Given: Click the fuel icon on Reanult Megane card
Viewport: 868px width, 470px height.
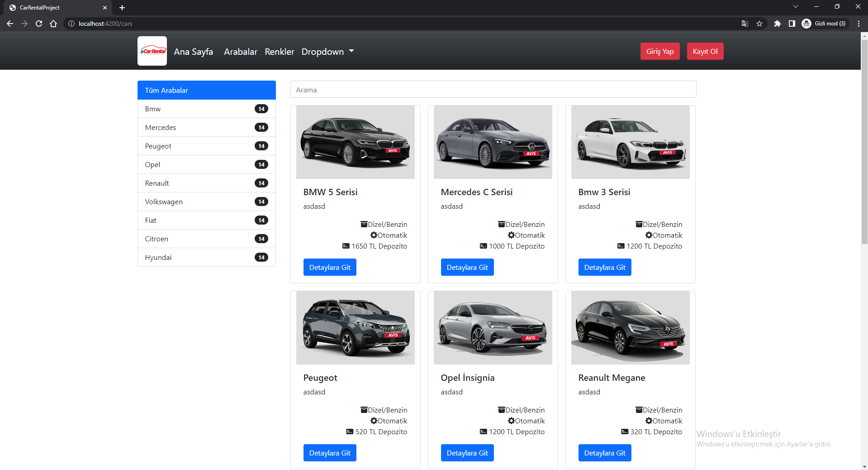Looking at the screenshot, I should (x=639, y=410).
